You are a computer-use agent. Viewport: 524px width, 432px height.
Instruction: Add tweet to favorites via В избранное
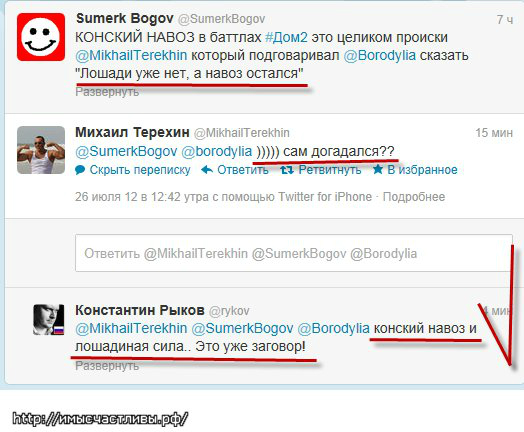[x=422, y=170]
